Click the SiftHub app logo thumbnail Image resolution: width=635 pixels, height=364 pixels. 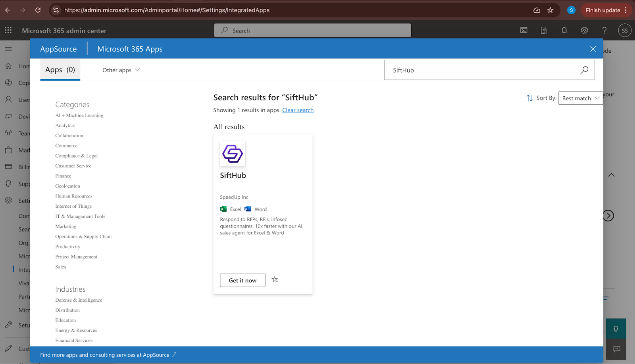(233, 154)
